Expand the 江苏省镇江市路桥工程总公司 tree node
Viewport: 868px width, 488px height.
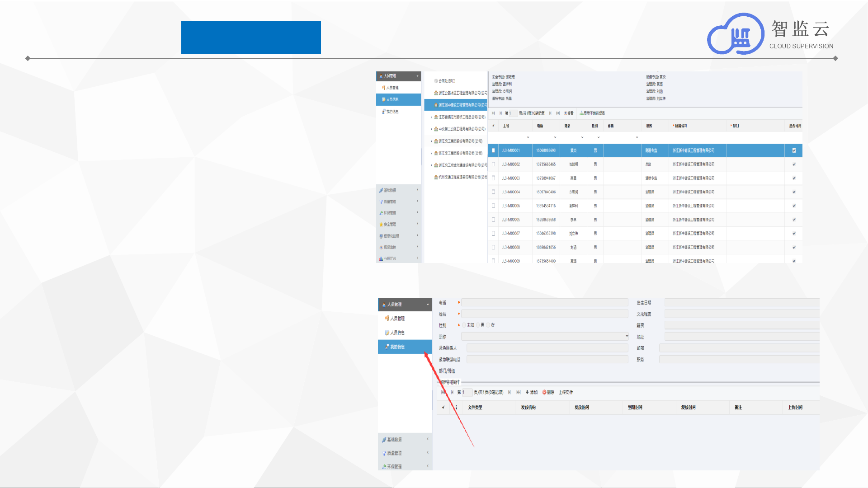(431, 117)
